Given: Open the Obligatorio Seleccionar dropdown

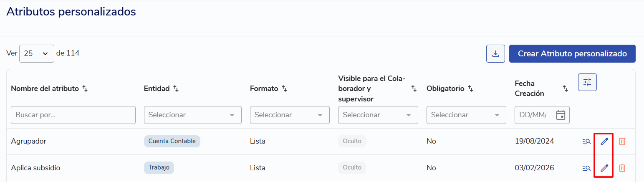Looking at the screenshot, I should [x=466, y=115].
